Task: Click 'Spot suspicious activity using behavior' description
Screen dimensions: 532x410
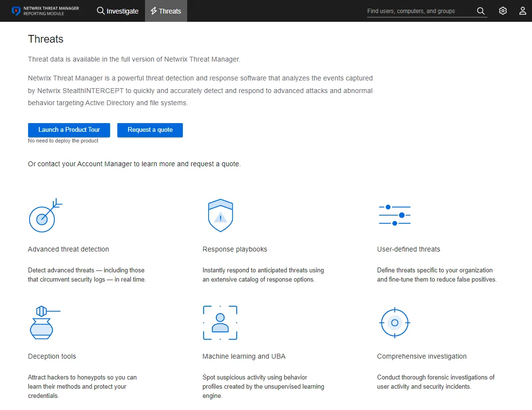Action: point(263,387)
